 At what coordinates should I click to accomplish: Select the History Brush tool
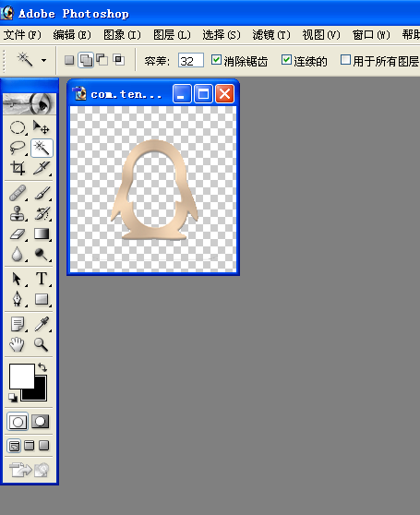click(42, 213)
